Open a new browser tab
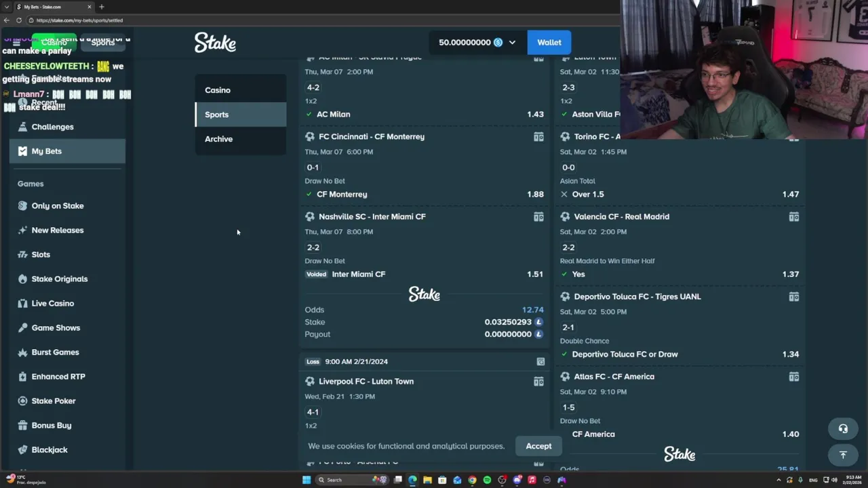The height and width of the screenshot is (488, 868). point(102,7)
